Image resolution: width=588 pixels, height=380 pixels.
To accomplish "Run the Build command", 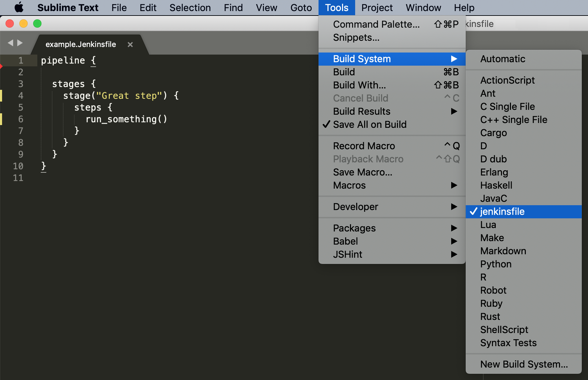I will click(392, 72).
